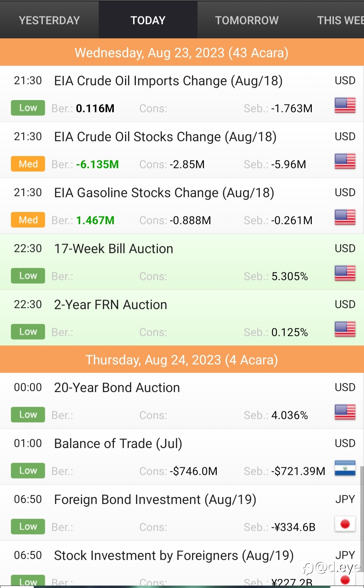The height and width of the screenshot is (588, 364).
Task: Switch to the TOMORROW tab
Action: tap(247, 20)
